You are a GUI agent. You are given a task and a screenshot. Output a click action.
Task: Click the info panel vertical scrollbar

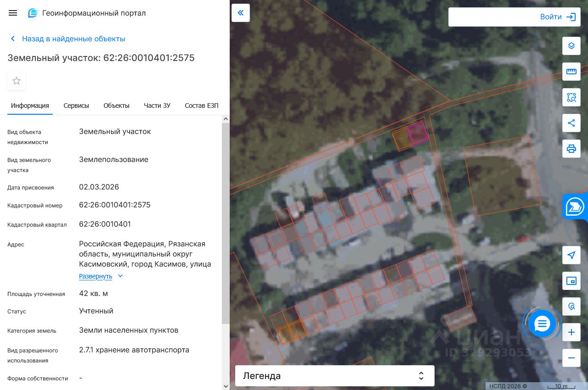coord(226,223)
